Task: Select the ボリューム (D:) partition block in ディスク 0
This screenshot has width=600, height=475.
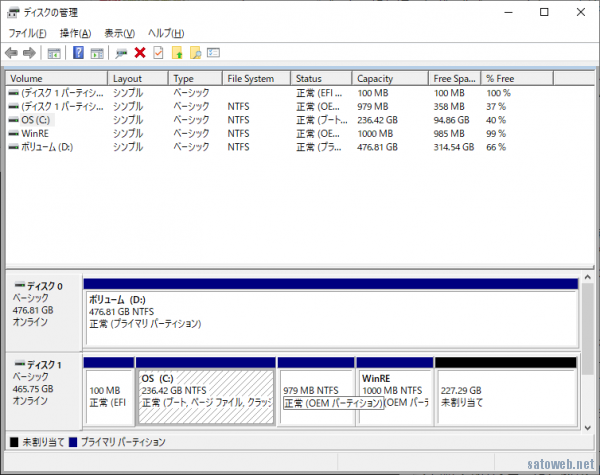Action: pos(330,312)
